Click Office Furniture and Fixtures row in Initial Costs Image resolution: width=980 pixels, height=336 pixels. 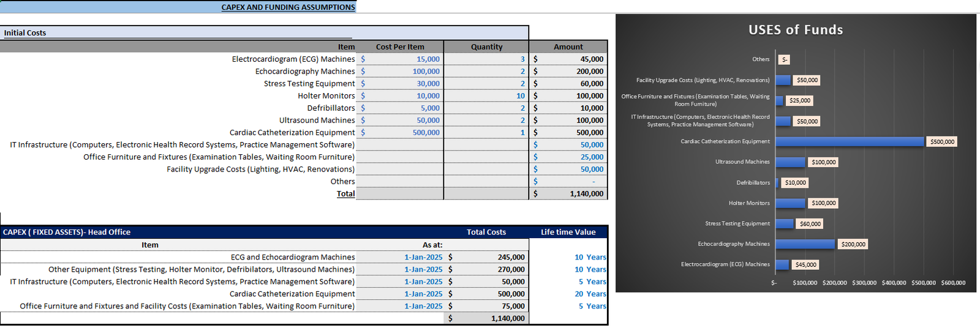(x=219, y=157)
